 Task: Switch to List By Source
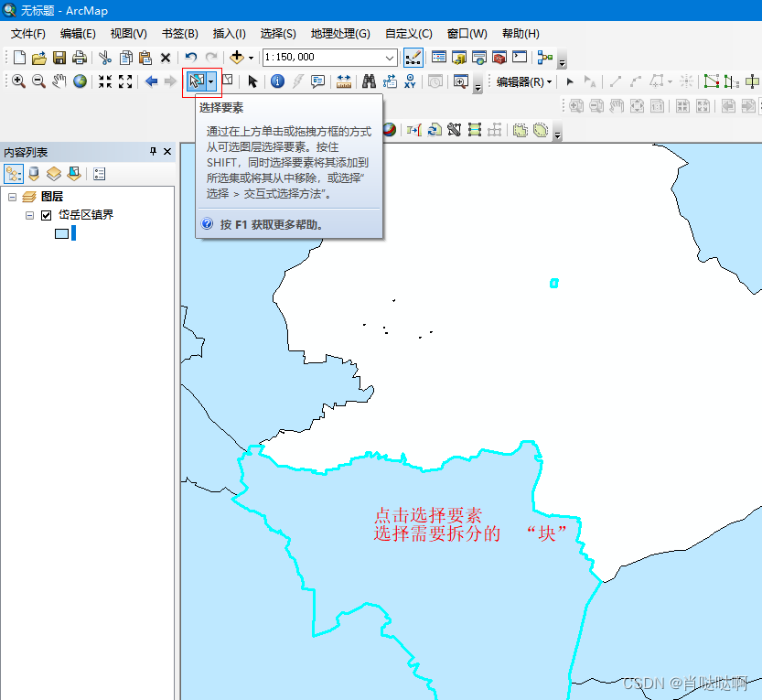click(34, 174)
